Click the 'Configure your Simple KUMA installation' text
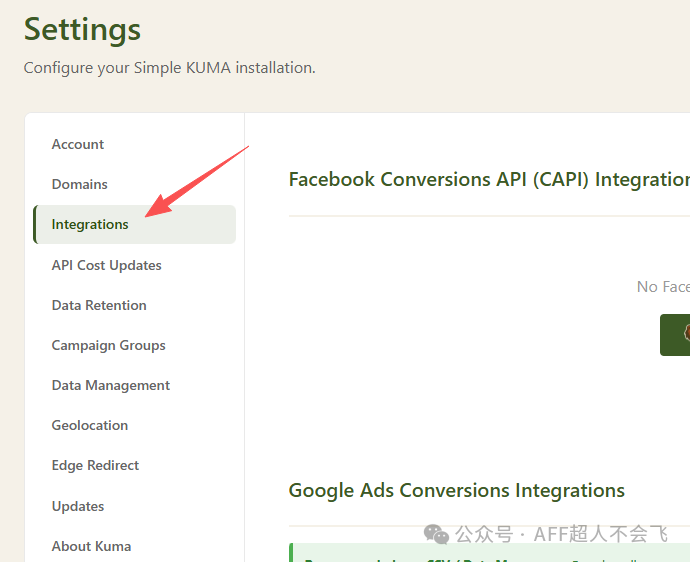 click(169, 68)
